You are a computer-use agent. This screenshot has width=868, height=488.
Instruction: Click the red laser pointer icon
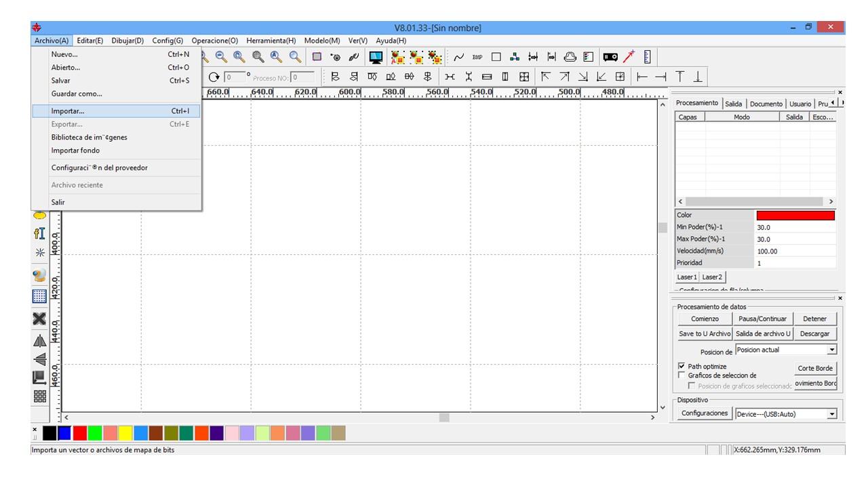[x=629, y=58]
